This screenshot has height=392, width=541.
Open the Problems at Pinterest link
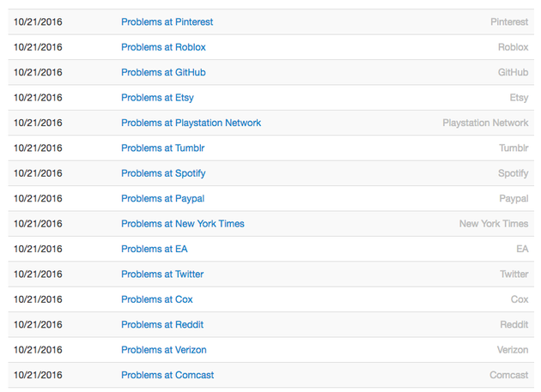click(167, 21)
